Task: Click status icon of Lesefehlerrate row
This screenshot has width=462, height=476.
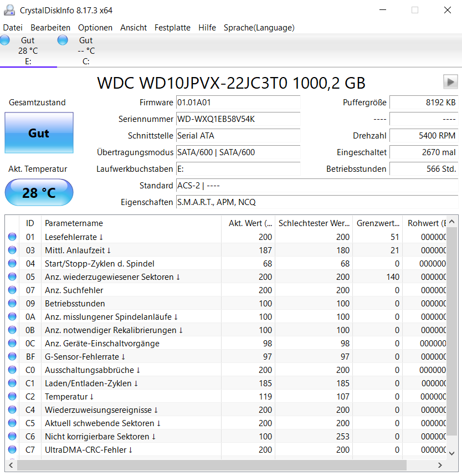Action: point(12,237)
